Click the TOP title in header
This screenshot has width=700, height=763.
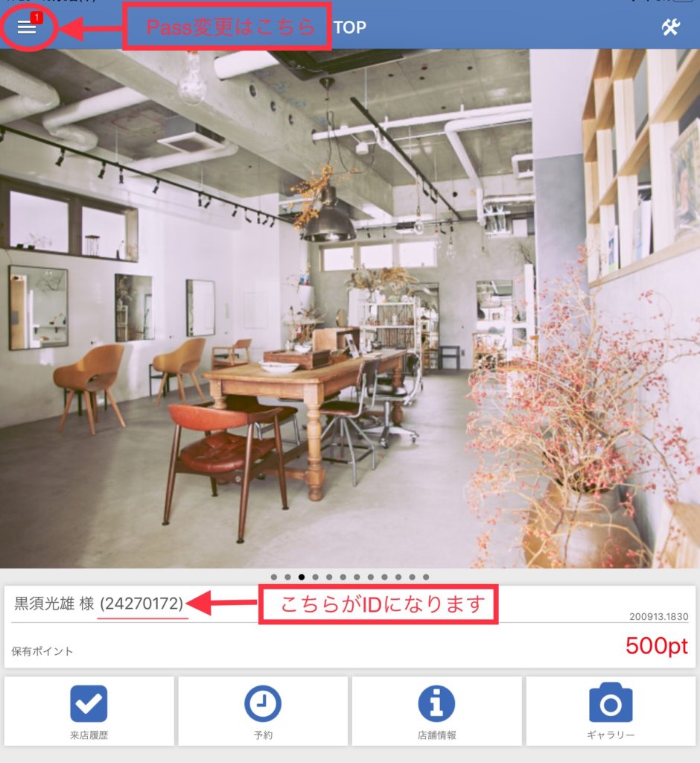(350, 28)
